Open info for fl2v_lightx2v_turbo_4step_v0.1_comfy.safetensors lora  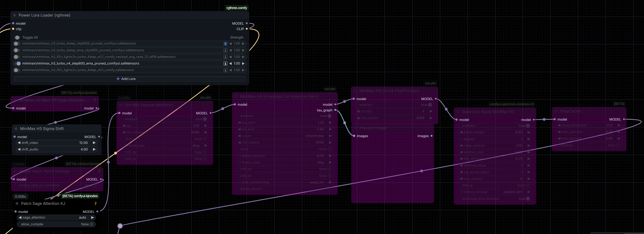[x=225, y=70]
